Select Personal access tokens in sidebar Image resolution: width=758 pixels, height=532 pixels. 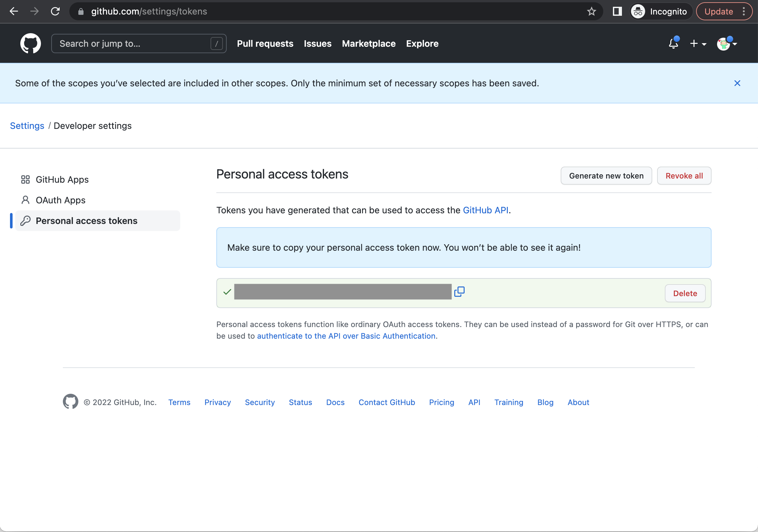pyautogui.click(x=97, y=221)
